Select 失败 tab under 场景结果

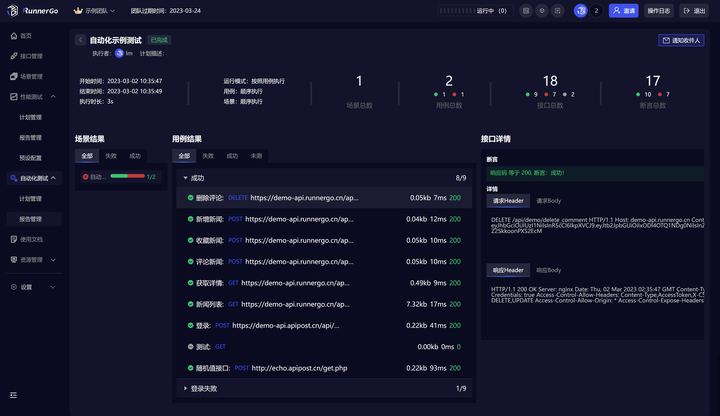[111, 156]
